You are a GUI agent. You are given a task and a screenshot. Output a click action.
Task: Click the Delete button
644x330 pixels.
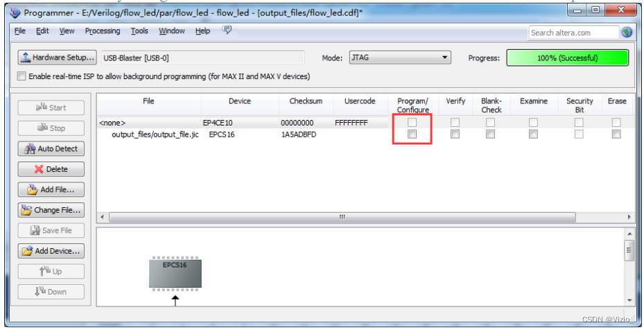tap(51, 169)
